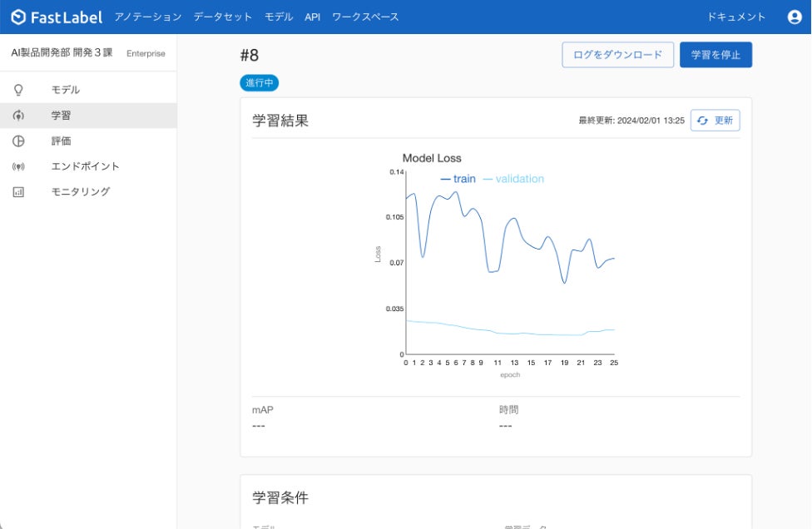Open データセット in top navigation
Viewport: 812px width, 529px height.
click(x=223, y=17)
